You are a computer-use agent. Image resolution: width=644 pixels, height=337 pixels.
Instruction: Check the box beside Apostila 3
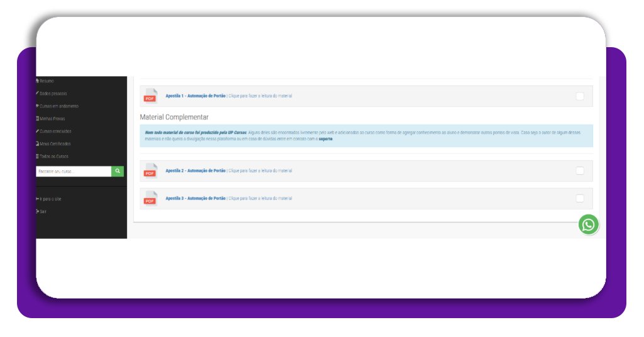[579, 199]
